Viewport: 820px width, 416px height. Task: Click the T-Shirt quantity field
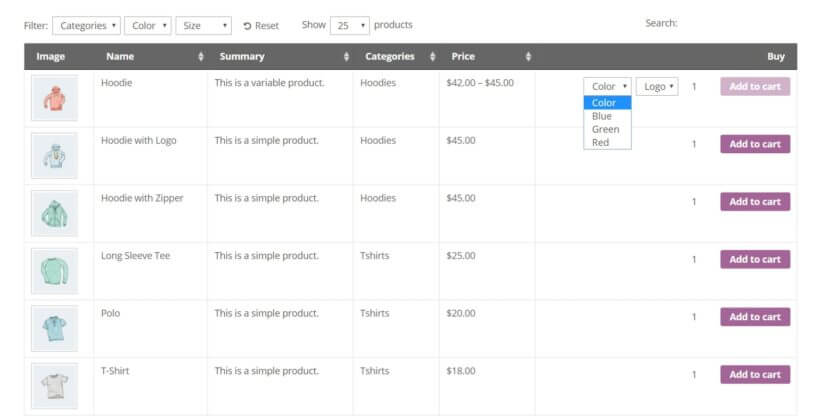pos(694,374)
